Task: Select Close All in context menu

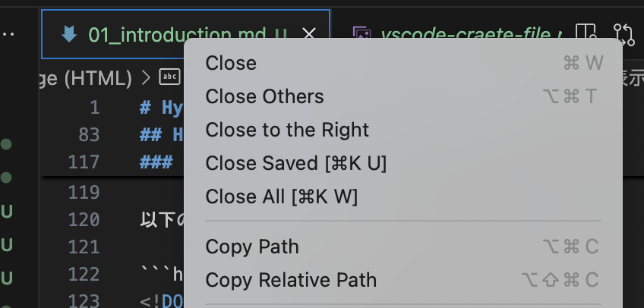Action: pos(281,196)
